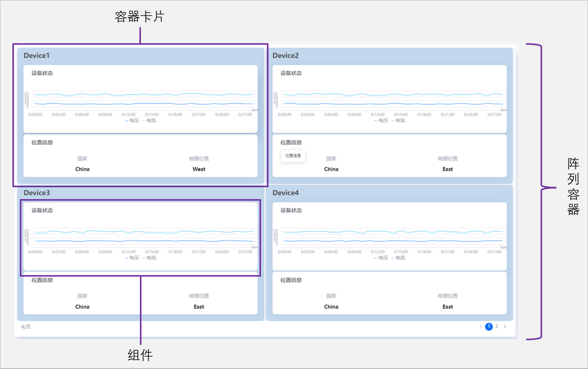The height and width of the screenshot is (369, 588).
Task: Toggle 电压 legend in Device1 chart
Action: pos(132,121)
